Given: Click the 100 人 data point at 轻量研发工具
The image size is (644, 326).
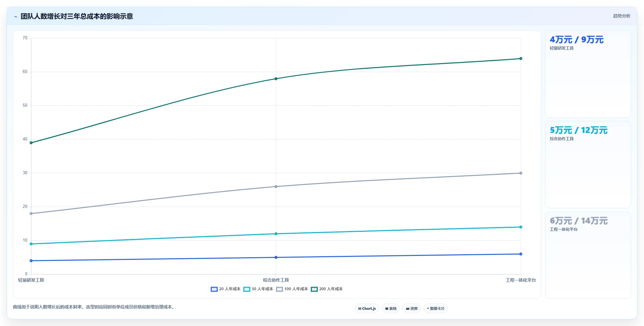Looking at the screenshot, I should pyautogui.click(x=31, y=214).
